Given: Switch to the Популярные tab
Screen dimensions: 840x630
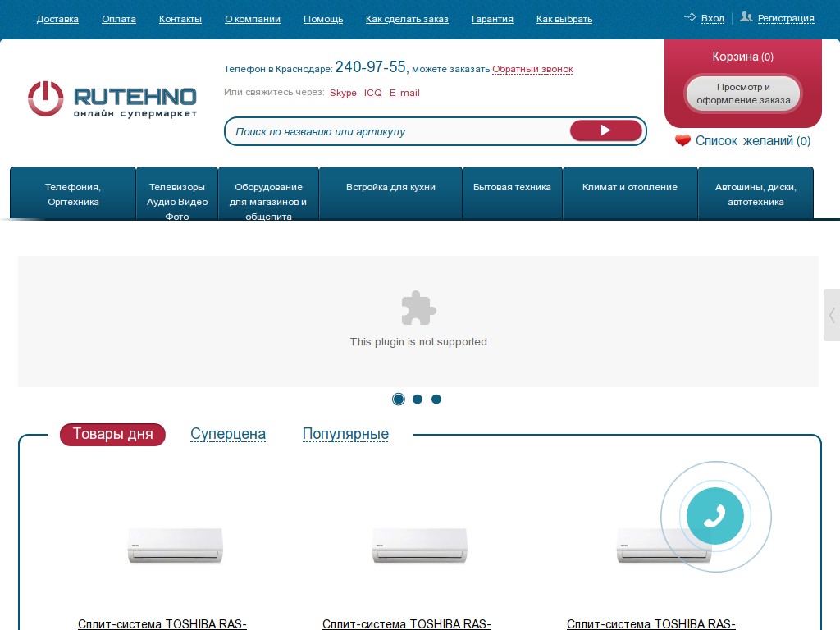Looking at the screenshot, I should [345, 434].
